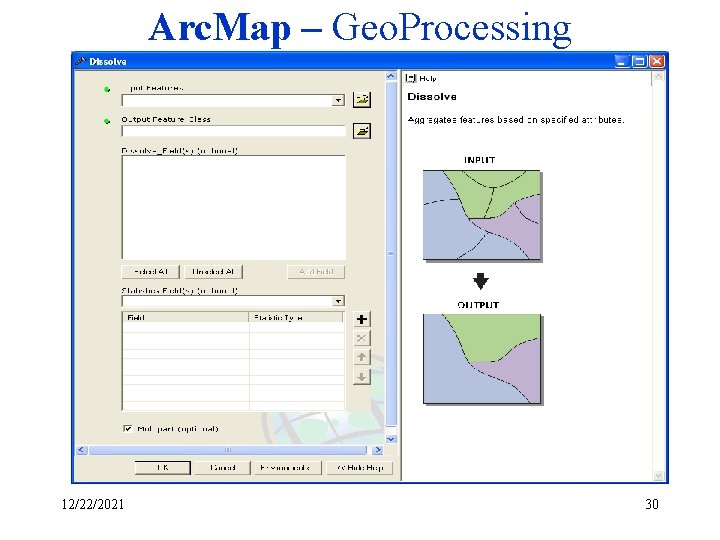Open Statistics Field(s) dropdown arrow
This screenshot has width=720, height=540.
point(338,301)
